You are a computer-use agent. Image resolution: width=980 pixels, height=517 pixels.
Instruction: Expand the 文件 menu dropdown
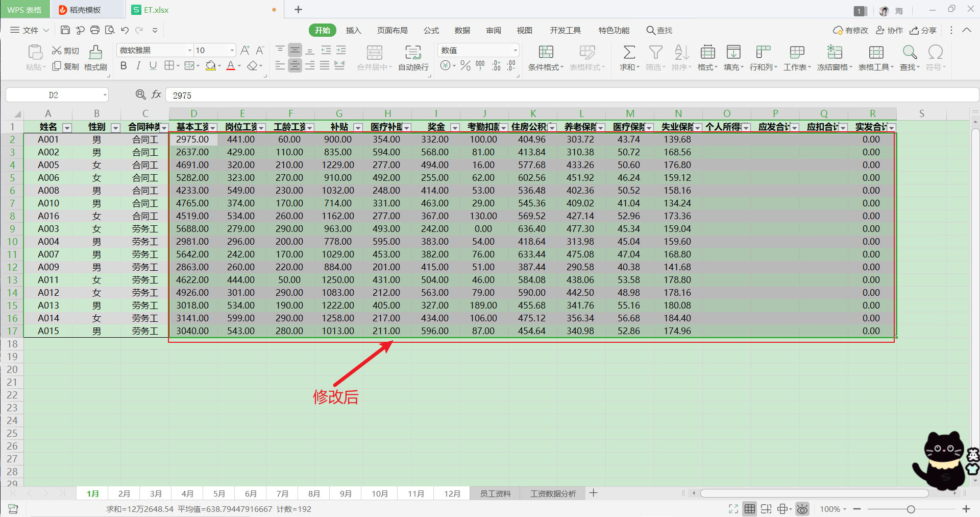(x=30, y=30)
